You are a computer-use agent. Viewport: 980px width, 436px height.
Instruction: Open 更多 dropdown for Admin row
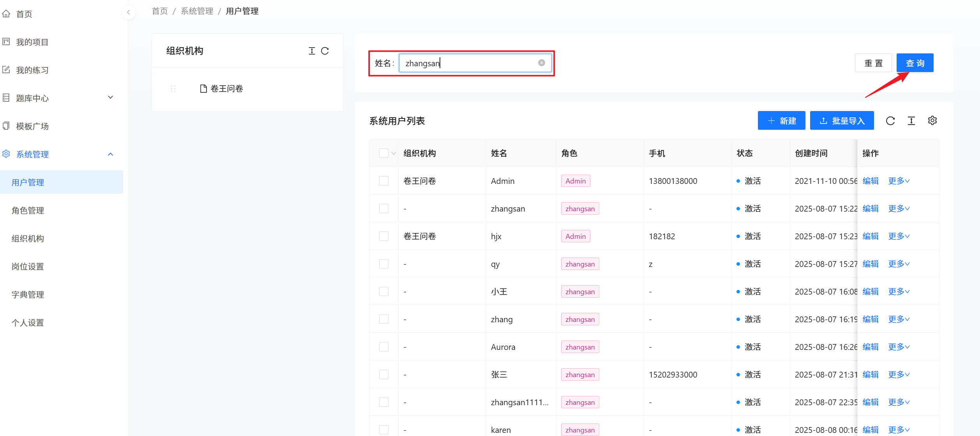click(x=899, y=181)
